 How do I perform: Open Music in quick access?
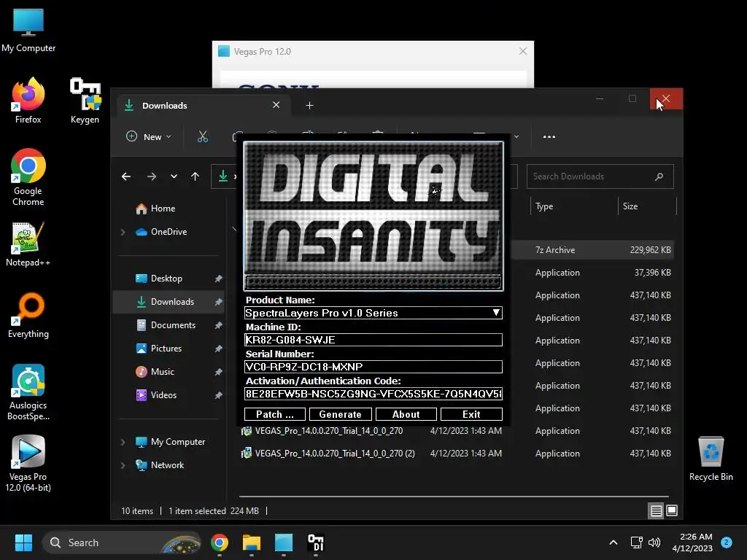[163, 372]
